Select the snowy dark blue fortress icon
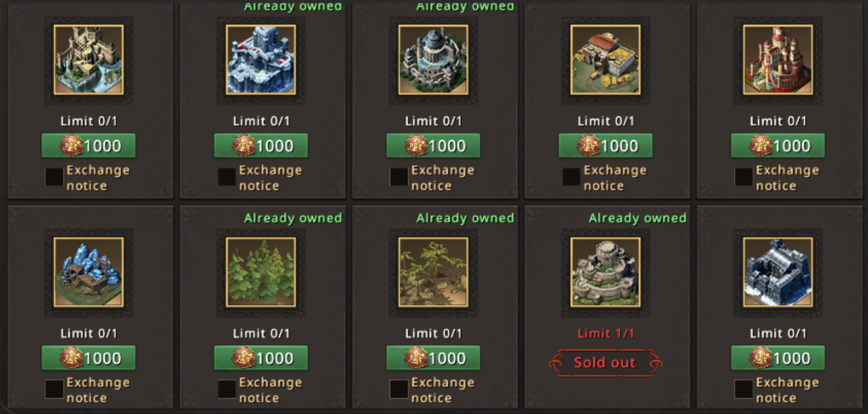 click(777, 272)
